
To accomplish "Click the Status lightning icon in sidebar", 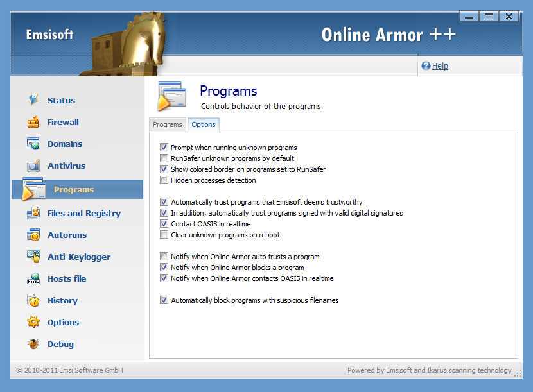I will click(x=33, y=100).
